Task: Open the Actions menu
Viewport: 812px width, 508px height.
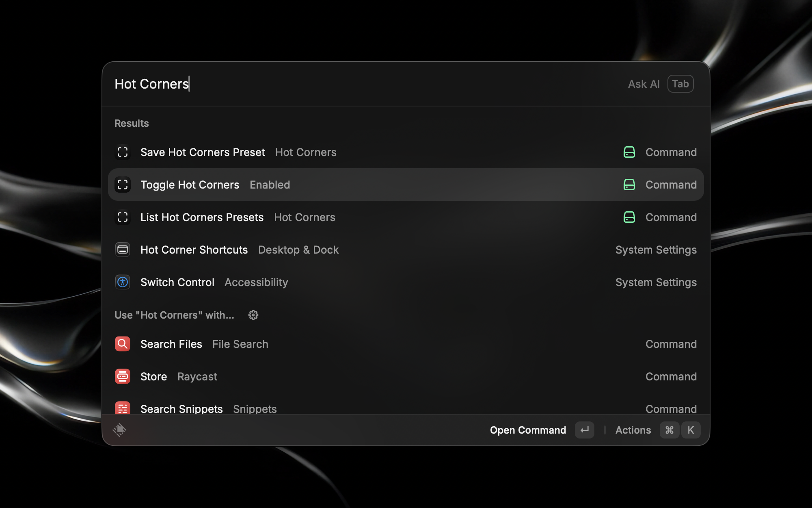Action: 633,430
